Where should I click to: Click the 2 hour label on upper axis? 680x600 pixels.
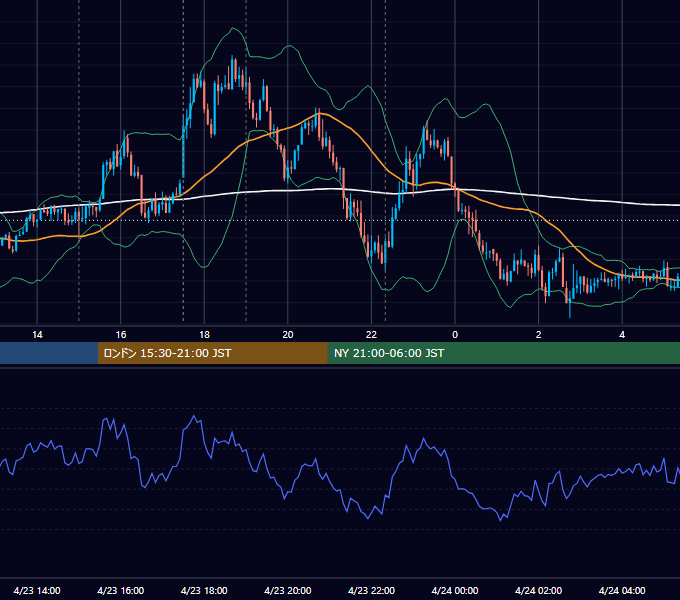pos(538,334)
